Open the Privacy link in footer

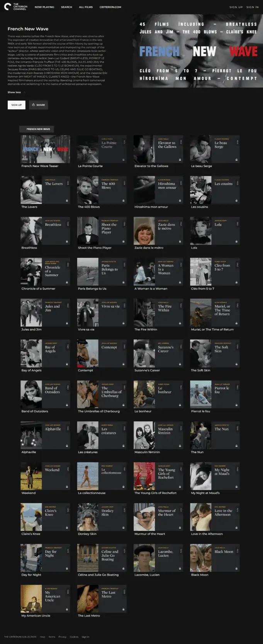tap(62, 637)
